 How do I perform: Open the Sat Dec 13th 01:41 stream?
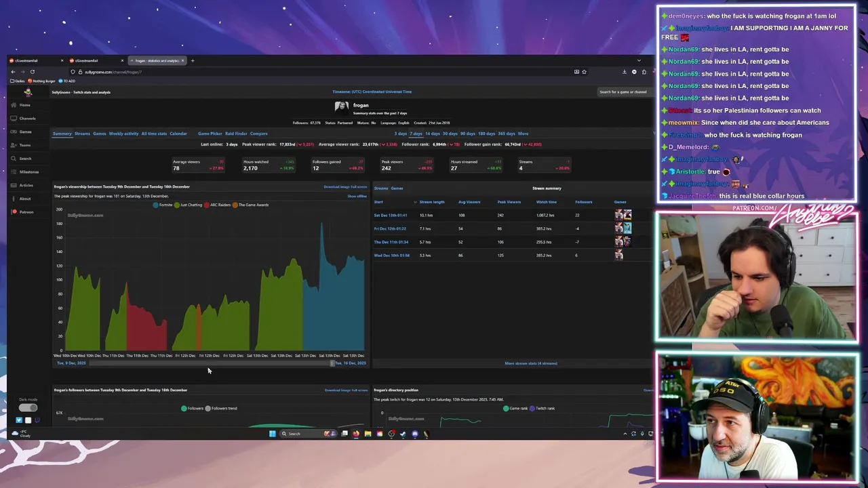tap(391, 216)
